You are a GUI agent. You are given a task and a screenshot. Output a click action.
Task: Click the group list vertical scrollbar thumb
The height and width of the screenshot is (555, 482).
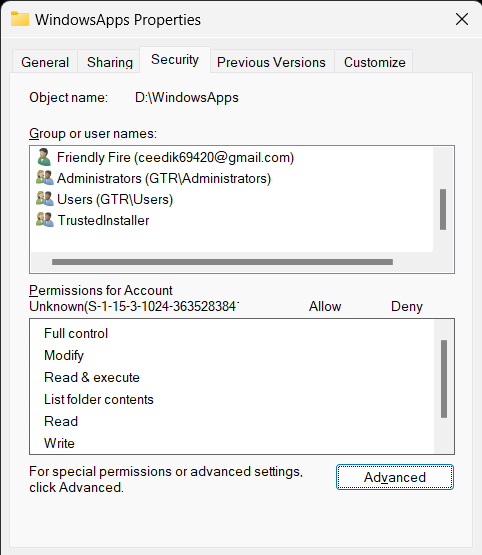(x=443, y=209)
